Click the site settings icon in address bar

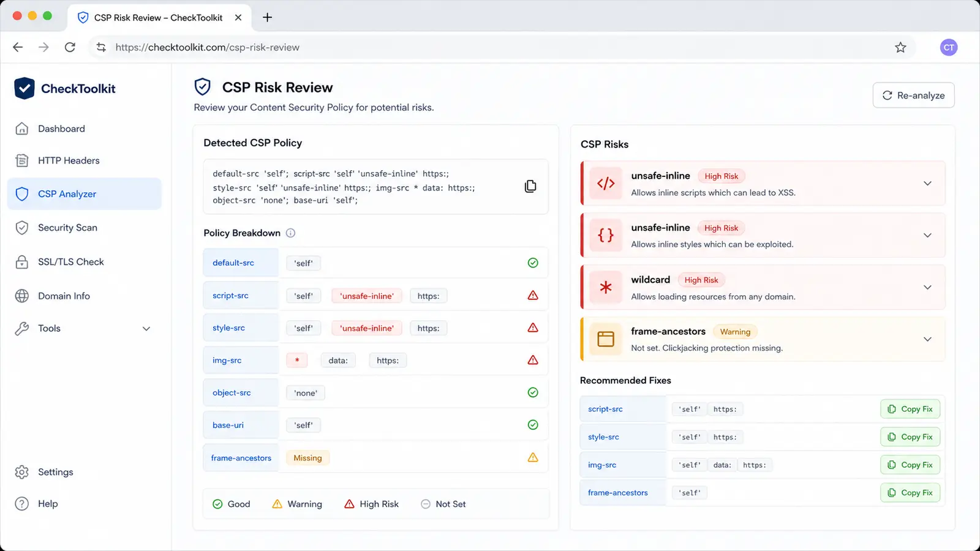click(101, 47)
